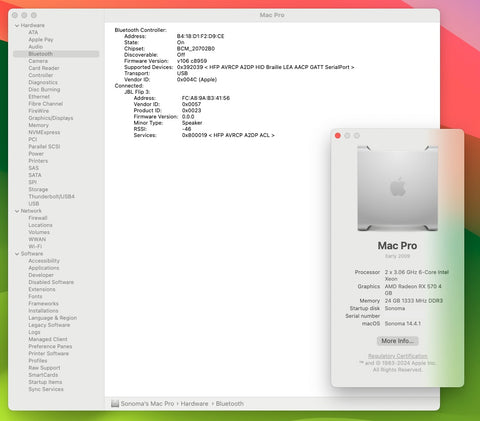Select SAS in the sidebar
The width and height of the screenshot is (480, 421).
(33, 168)
